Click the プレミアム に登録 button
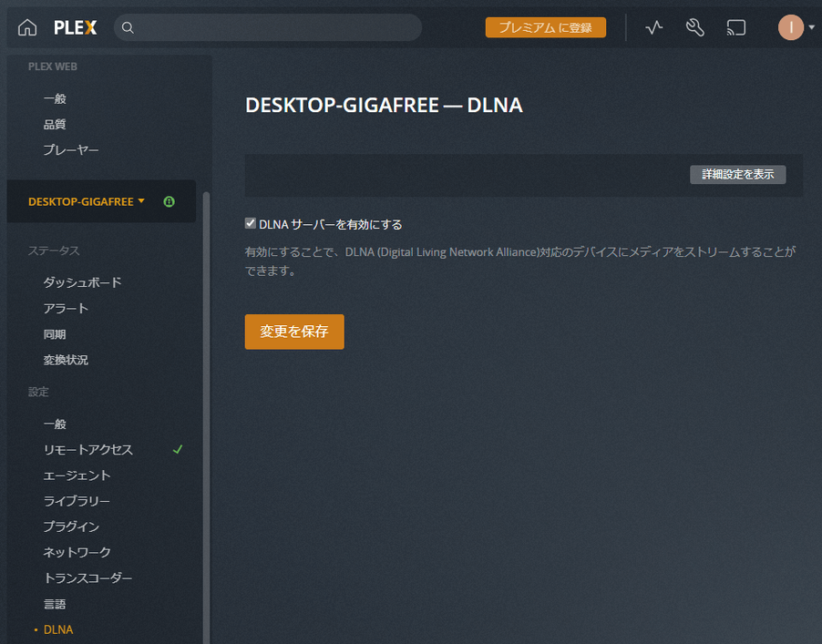822x644 pixels. point(546,27)
